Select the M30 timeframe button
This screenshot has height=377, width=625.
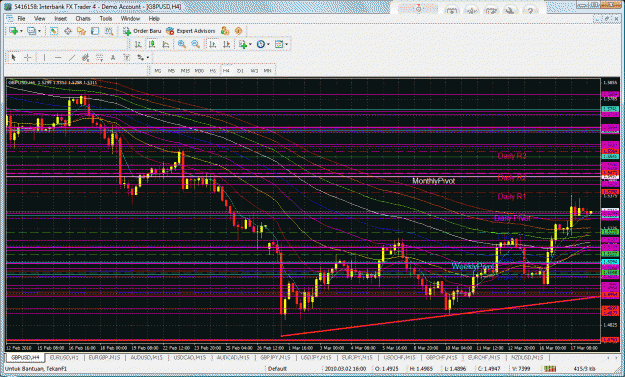(199, 71)
